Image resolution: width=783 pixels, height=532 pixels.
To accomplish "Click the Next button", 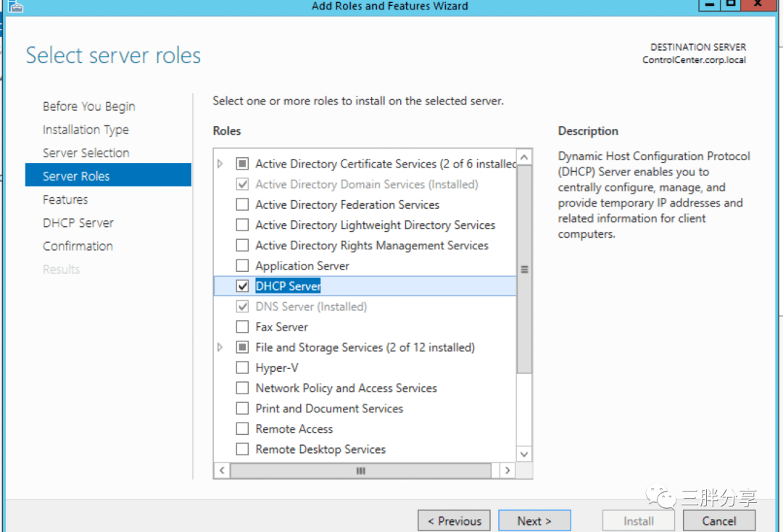I will [534, 520].
